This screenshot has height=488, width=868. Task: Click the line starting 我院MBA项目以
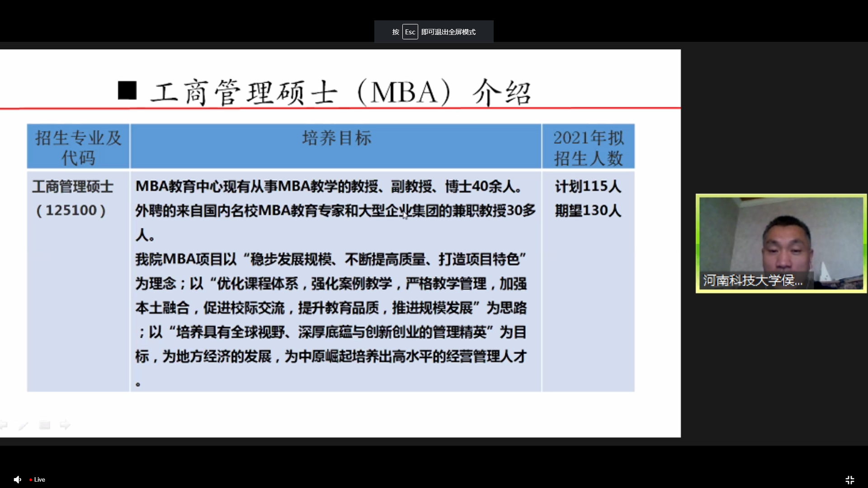click(x=331, y=259)
